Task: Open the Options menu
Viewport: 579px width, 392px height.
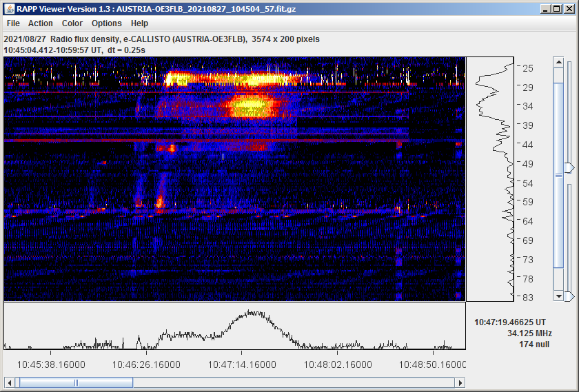Action: pyautogui.click(x=107, y=23)
